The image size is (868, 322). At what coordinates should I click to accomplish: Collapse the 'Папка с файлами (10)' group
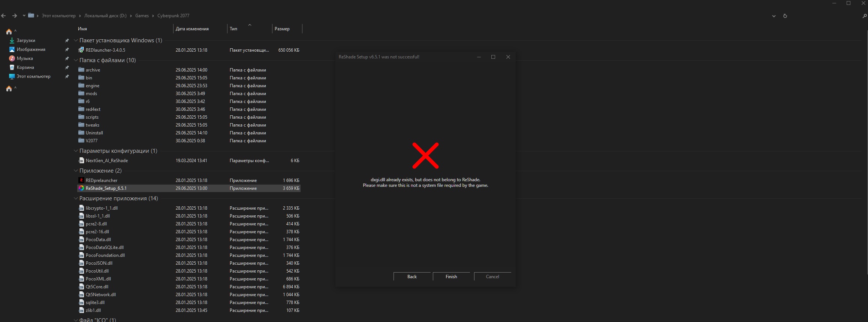coord(76,60)
